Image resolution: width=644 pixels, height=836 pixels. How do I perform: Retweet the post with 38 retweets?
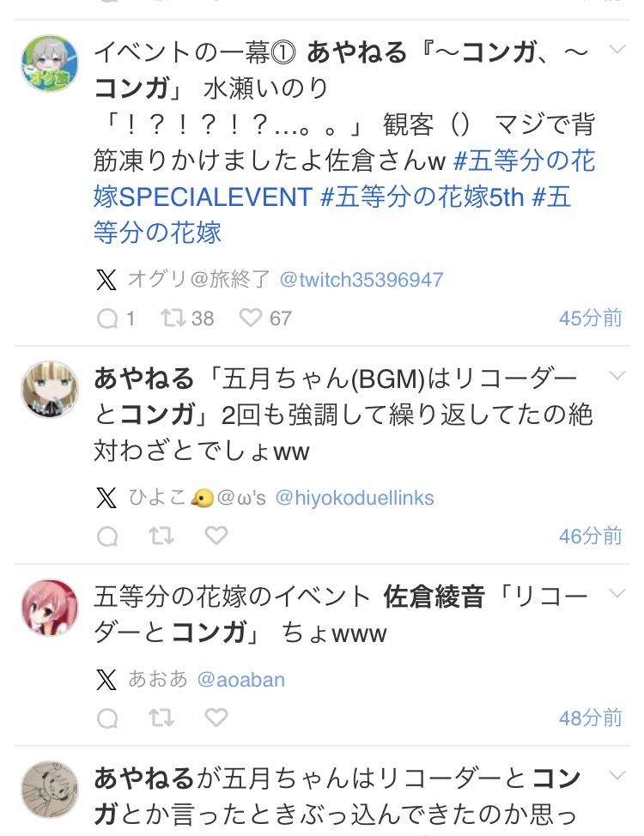pyautogui.click(x=173, y=318)
